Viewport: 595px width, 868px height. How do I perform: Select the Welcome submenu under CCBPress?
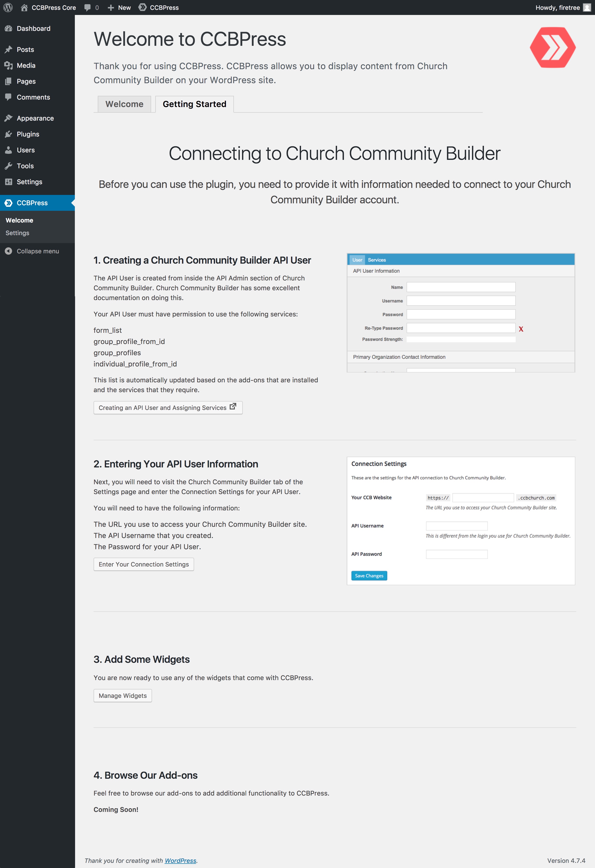[19, 220]
